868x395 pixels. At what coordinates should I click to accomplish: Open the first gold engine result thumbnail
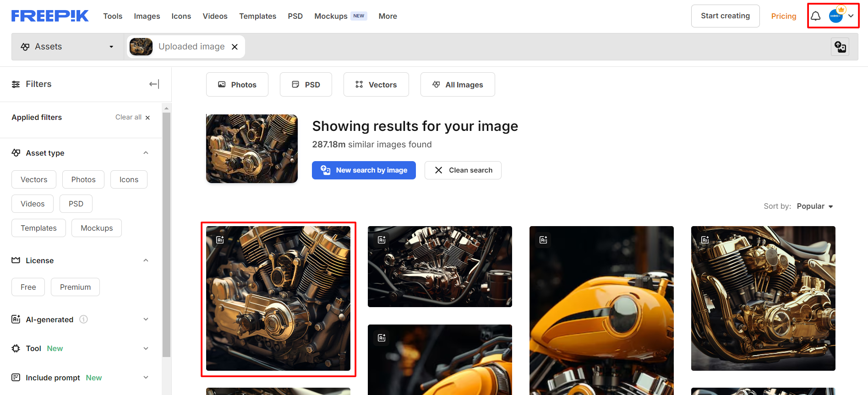[278, 298]
